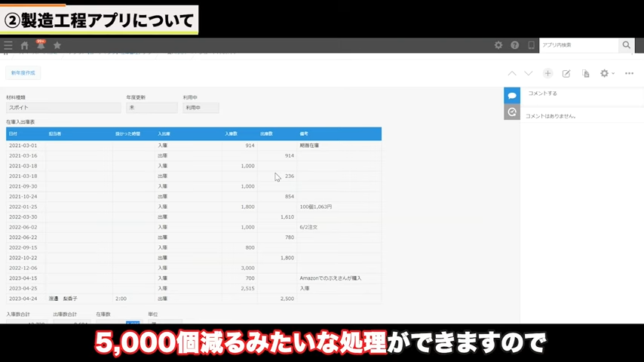Focus the アプリ内検索 search field
The height and width of the screenshot is (362, 644).
578,45
